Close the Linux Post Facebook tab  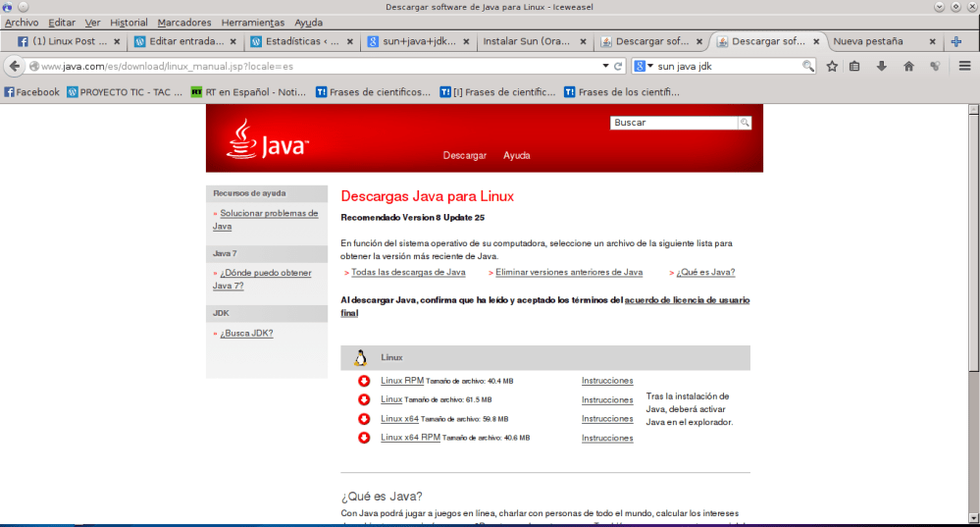click(117, 42)
